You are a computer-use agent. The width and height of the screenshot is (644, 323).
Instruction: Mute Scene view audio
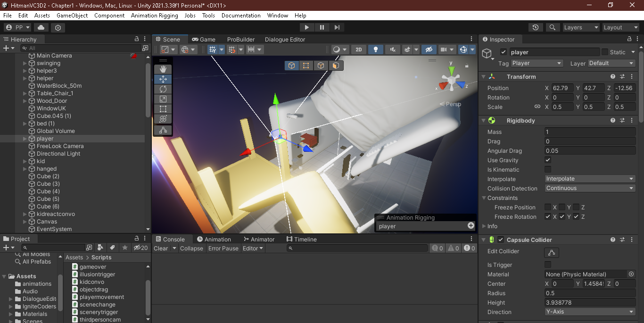[393, 50]
